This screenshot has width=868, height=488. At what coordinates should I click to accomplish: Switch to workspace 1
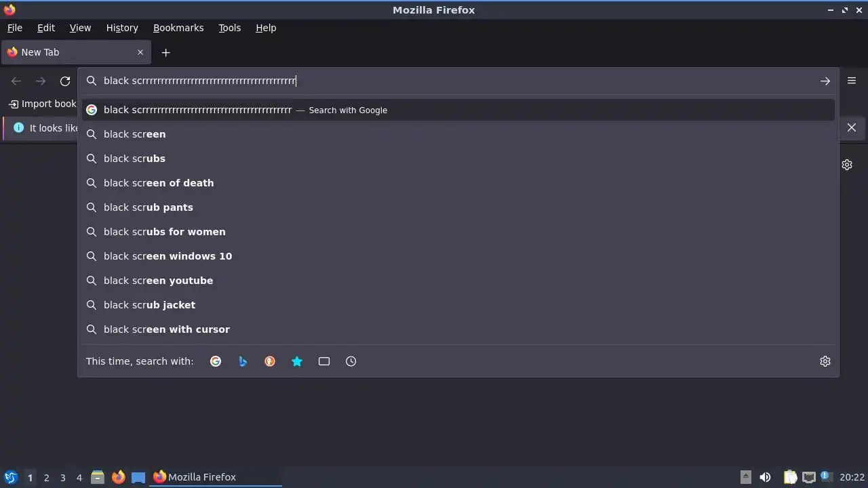30,477
